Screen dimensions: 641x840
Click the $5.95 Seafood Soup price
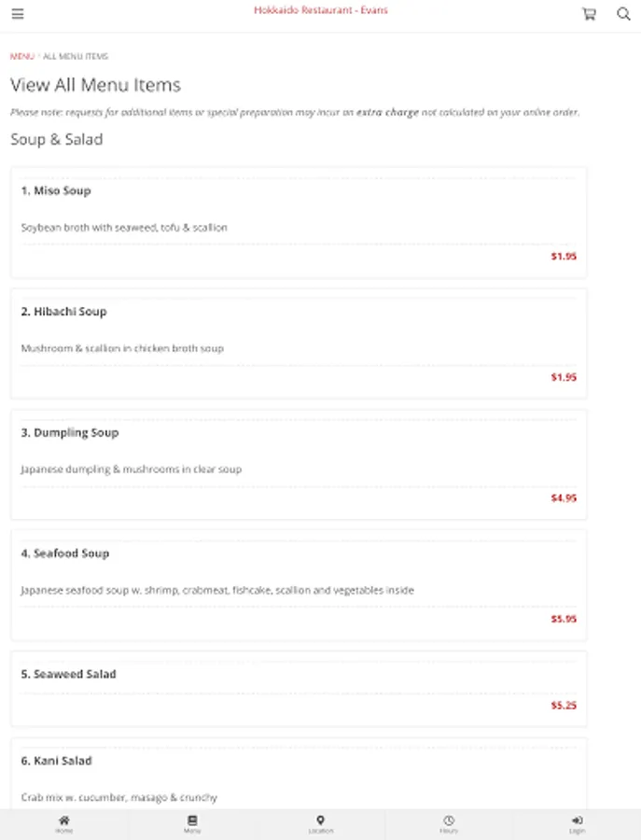(564, 619)
